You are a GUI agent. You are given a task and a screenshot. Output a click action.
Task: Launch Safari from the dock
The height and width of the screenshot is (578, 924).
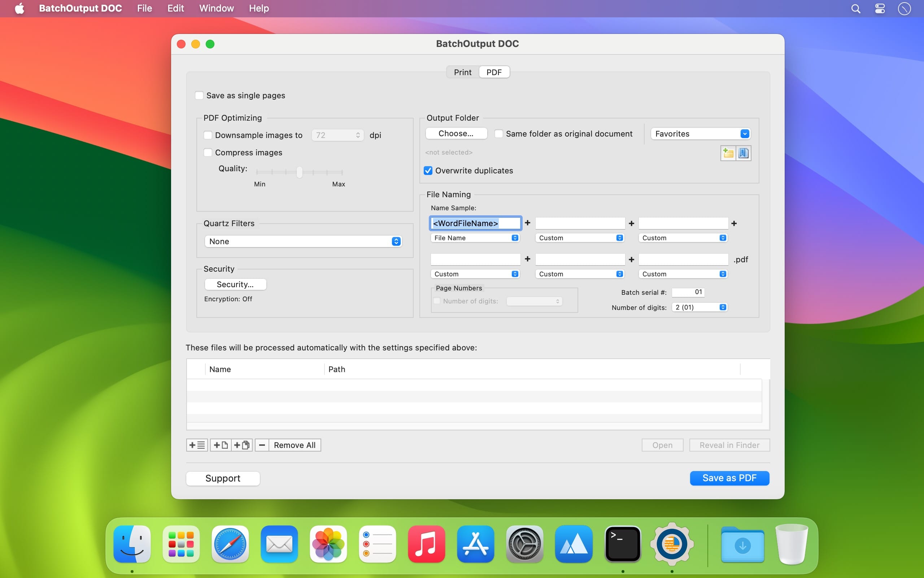(x=230, y=544)
